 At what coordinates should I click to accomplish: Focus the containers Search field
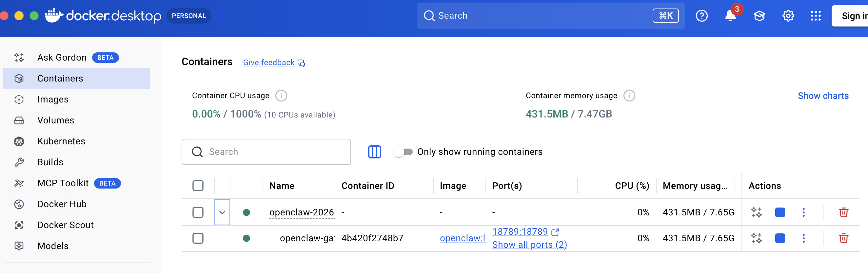click(266, 152)
